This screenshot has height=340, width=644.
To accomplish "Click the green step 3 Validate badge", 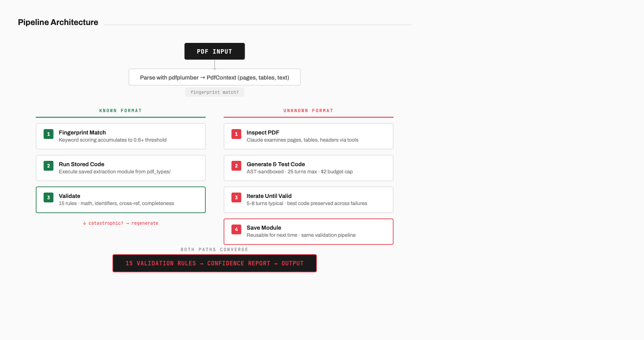I will [48, 197].
